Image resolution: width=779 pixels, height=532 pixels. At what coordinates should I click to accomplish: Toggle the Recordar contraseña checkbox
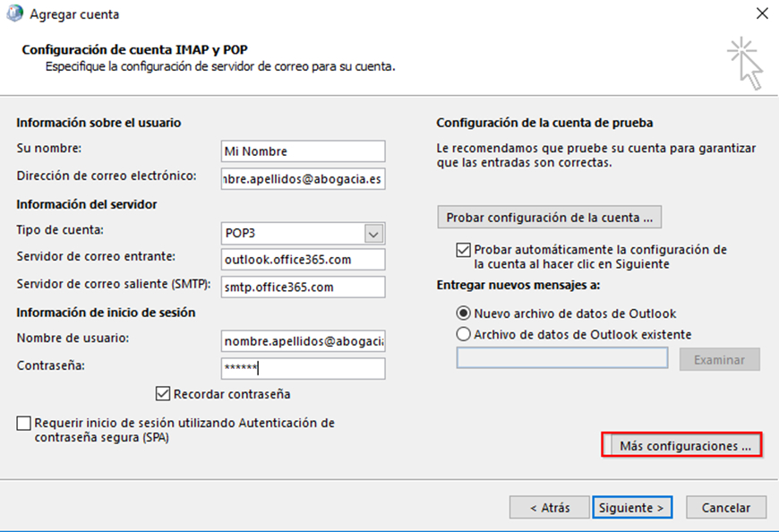(x=163, y=393)
